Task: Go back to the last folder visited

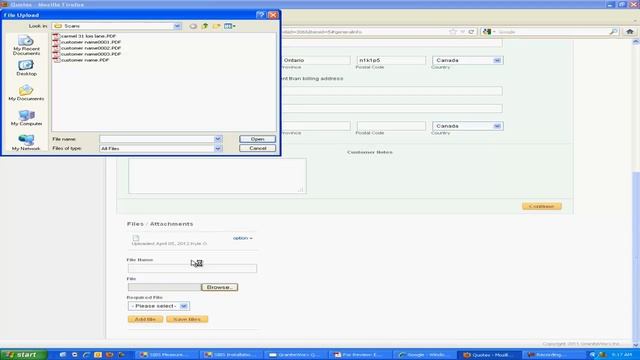Action: 193,26
